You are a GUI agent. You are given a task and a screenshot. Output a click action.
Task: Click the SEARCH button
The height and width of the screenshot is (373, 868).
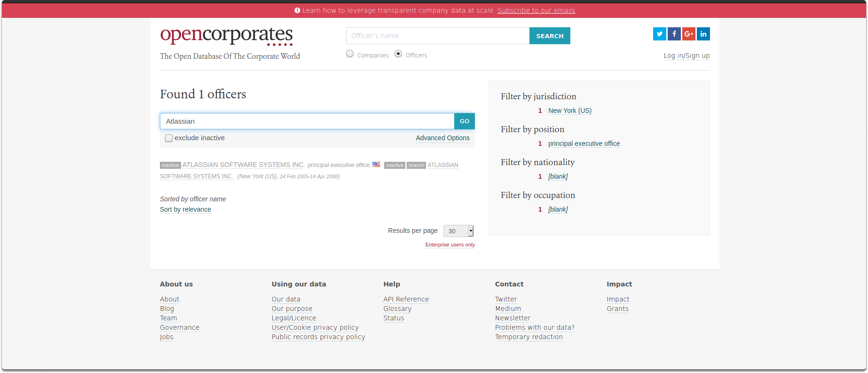[550, 36]
